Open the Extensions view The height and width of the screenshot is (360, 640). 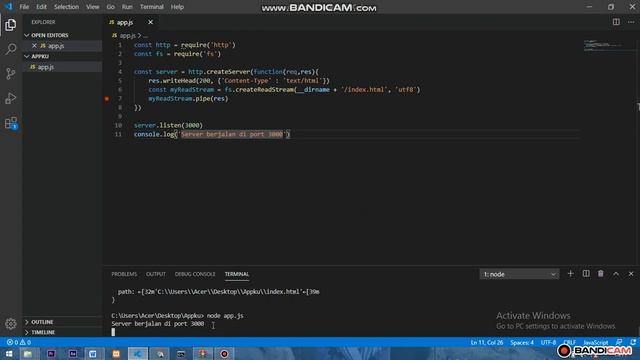coord(11,123)
